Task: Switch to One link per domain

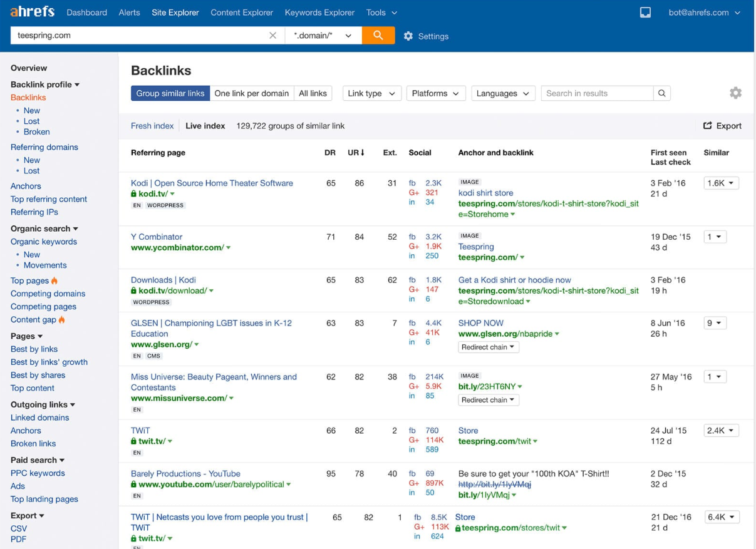Action: [252, 93]
